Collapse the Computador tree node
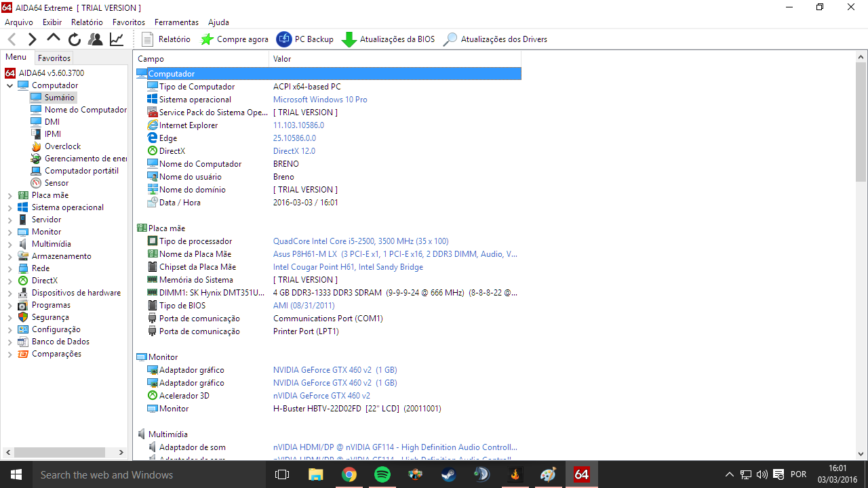 click(10, 85)
